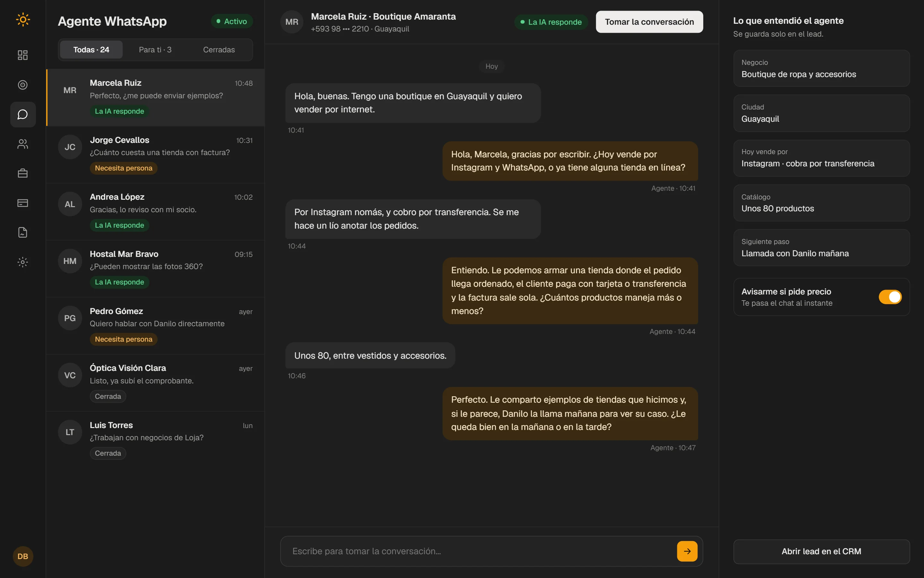
Task: Open the credit card sidebar icon
Action: pyautogui.click(x=23, y=203)
